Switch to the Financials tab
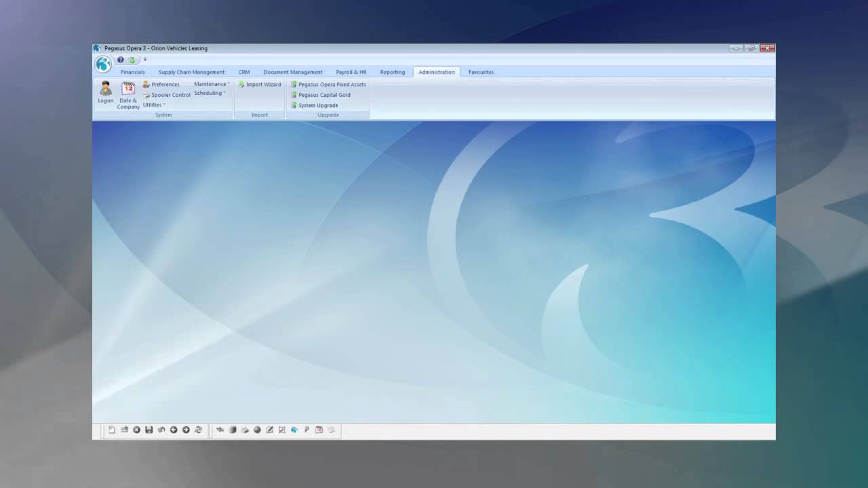 point(133,72)
